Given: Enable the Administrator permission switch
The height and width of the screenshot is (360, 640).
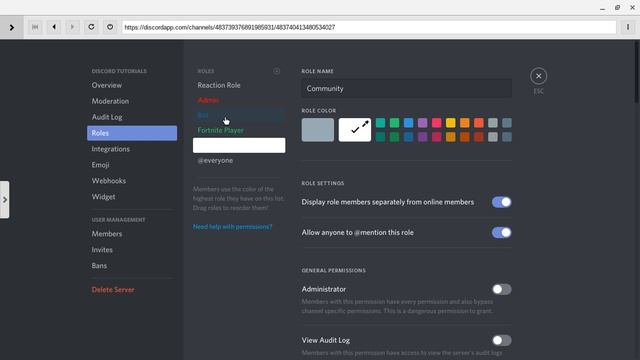Looking at the screenshot, I should point(501,289).
